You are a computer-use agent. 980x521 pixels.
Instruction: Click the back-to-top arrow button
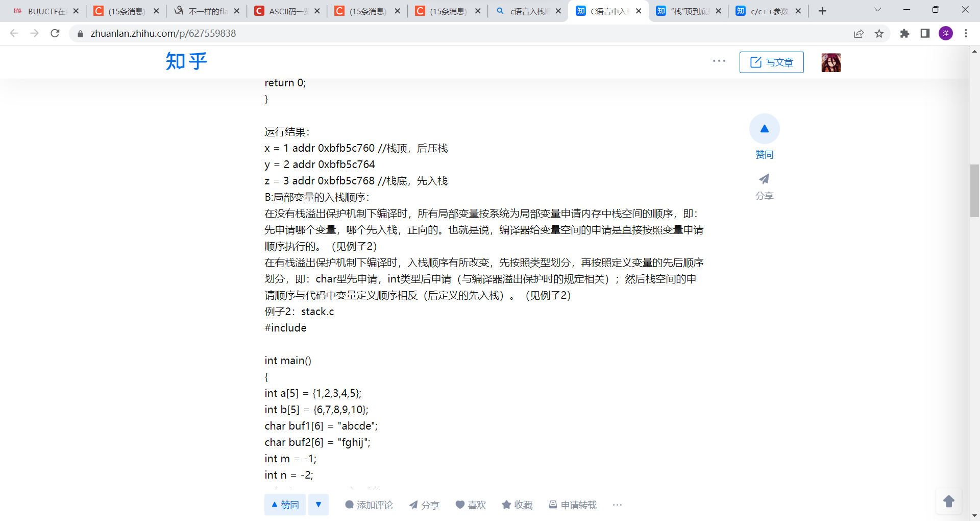948,502
